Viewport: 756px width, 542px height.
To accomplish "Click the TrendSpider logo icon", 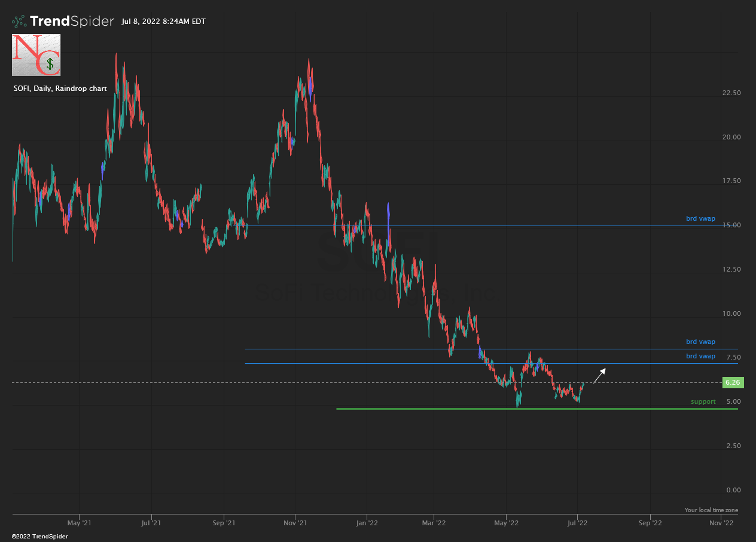I will click(x=19, y=22).
